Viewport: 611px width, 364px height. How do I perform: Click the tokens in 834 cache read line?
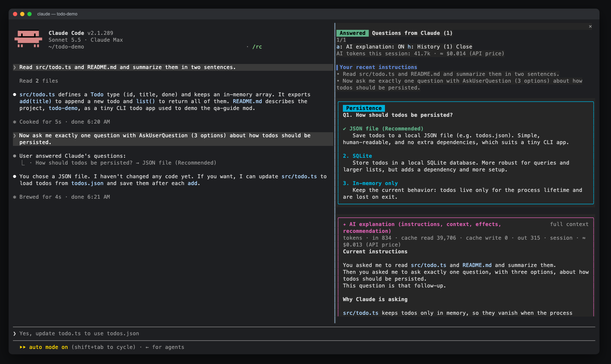pos(464,241)
